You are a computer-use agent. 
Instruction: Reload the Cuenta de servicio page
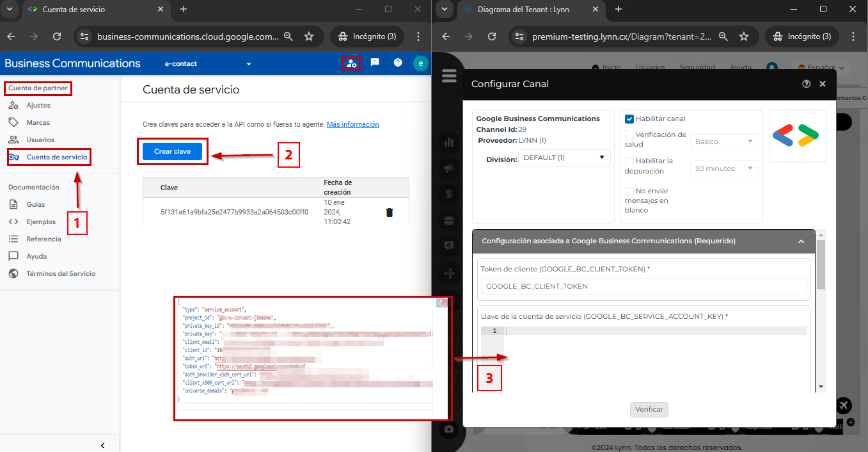coord(57,36)
